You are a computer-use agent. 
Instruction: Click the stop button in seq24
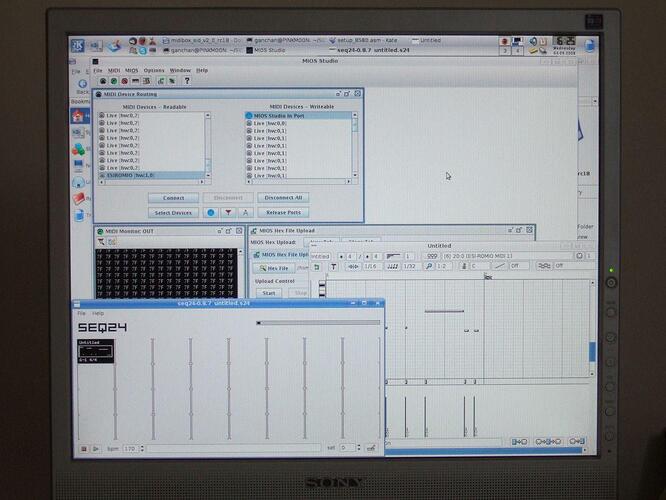click(x=84, y=448)
